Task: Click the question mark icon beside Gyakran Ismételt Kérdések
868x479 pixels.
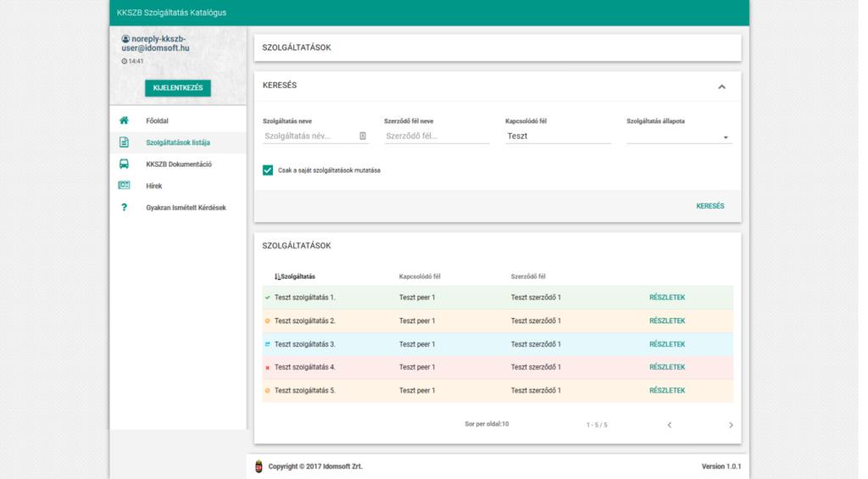Action: pyautogui.click(x=124, y=207)
